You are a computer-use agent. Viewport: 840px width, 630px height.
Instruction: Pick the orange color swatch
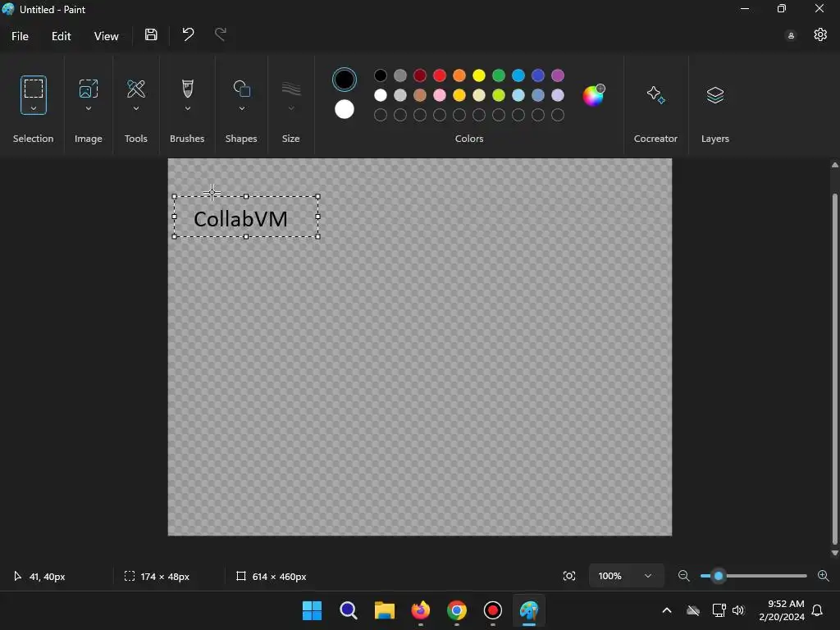click(459, 75)
